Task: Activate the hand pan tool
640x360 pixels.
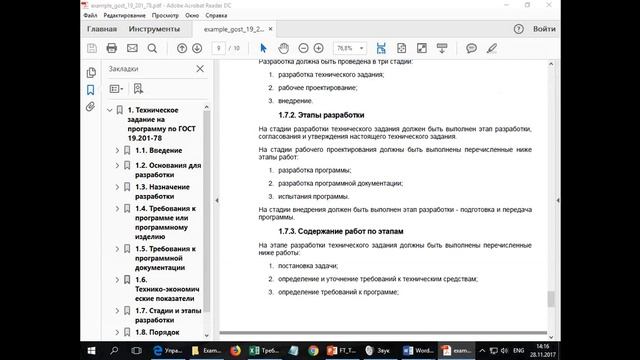Action: [x=283, y=48]
